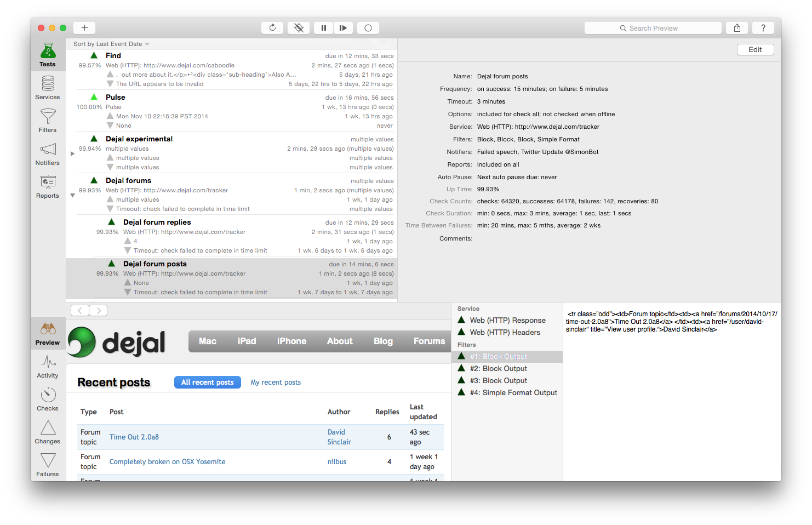
Task: Add a new test with plus button
Action: [x=84, y=28]
